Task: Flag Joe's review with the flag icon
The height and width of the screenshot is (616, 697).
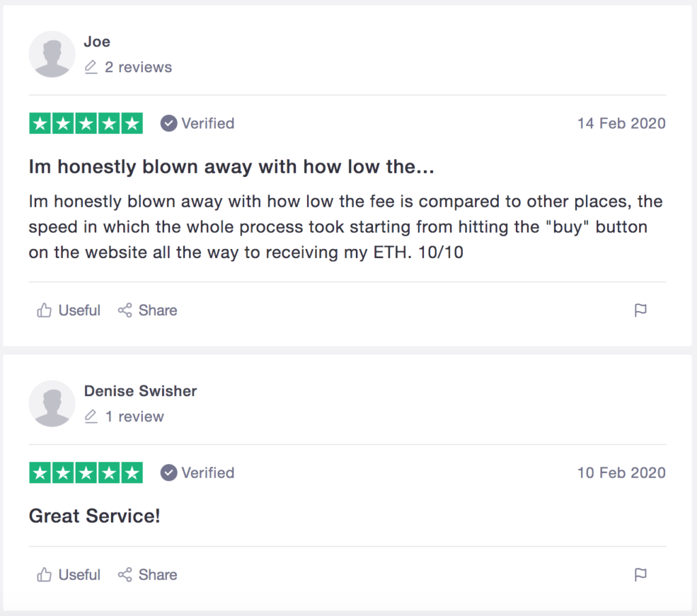Action: (x=641, y=310)
